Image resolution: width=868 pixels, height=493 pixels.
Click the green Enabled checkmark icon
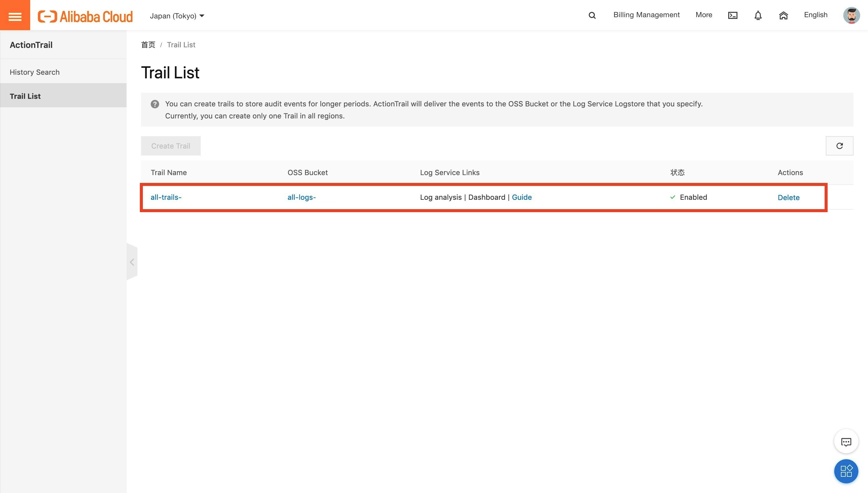click(x=672, y=197)
